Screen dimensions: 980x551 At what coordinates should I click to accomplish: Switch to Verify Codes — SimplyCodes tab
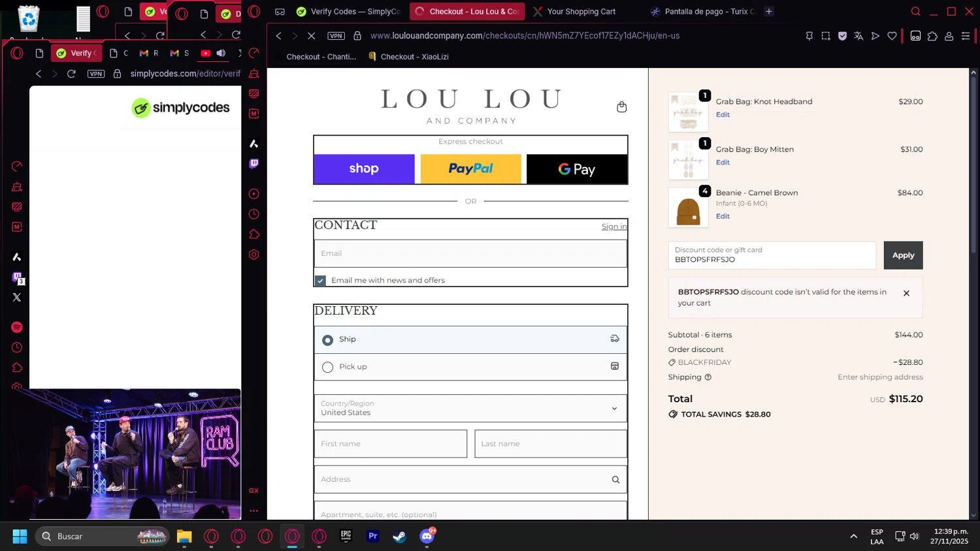(348, 11)
